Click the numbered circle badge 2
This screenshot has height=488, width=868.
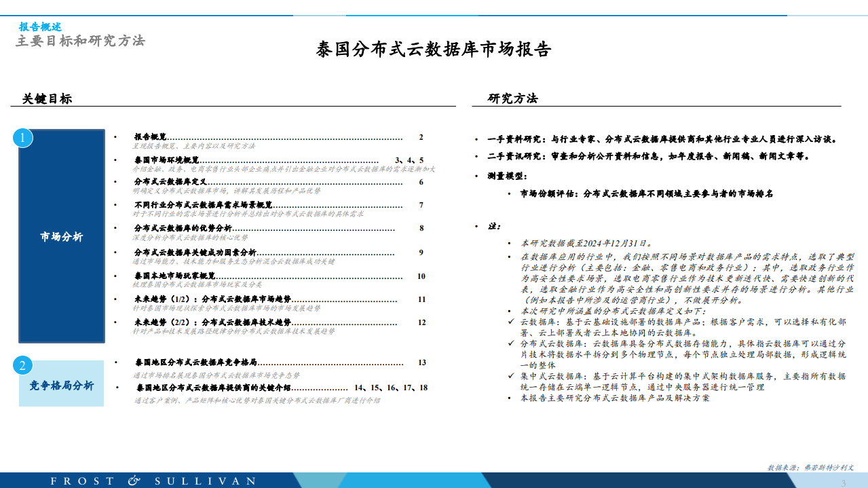coord(22,366)
